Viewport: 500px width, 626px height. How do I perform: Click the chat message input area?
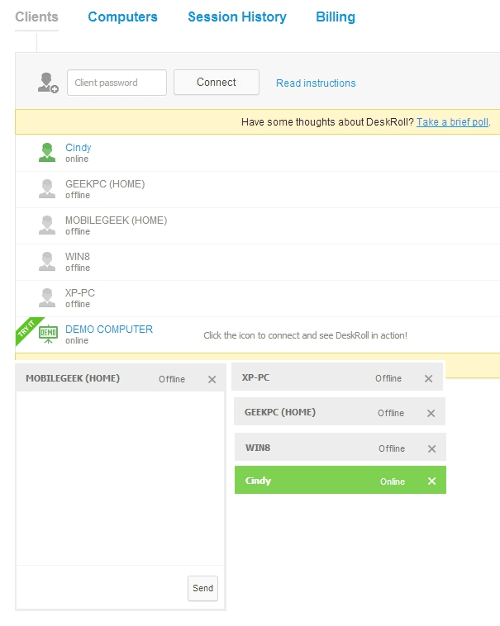[x=102, y=588]
